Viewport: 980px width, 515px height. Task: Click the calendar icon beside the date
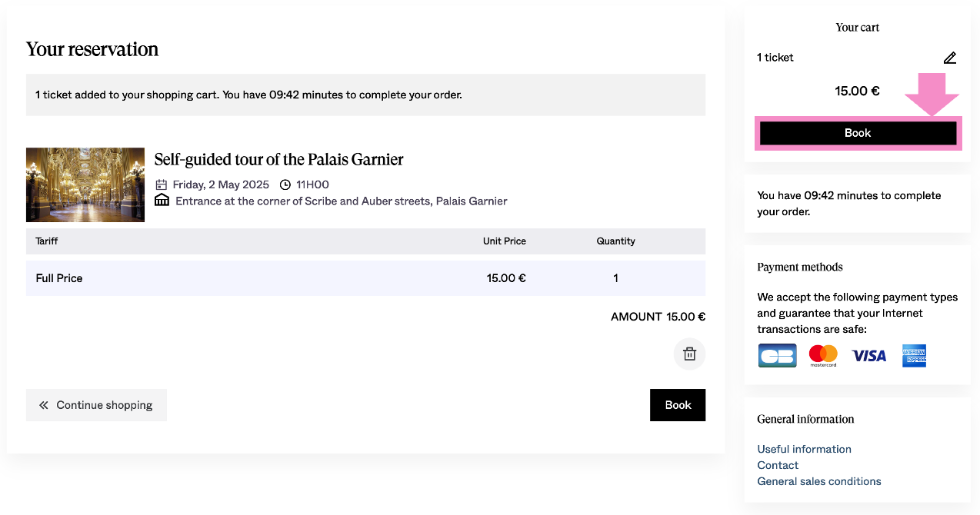pos(162,184)
